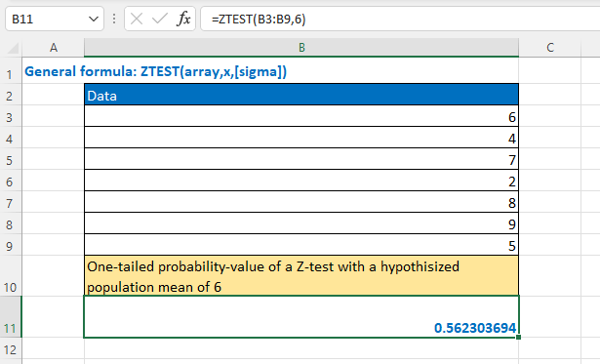Open the Name Box dropdown arrow
The image size is (600, 364).
[94, 19]
